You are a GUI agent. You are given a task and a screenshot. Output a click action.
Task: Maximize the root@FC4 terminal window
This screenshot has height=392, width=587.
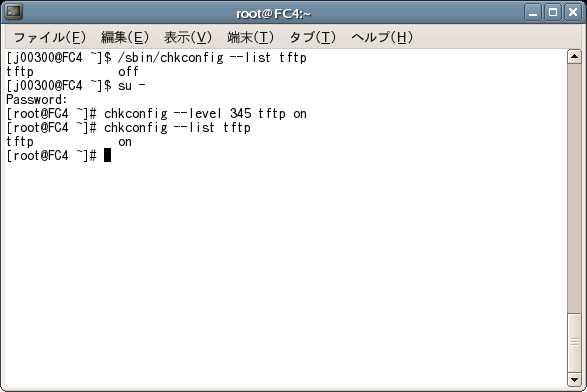coord(553,12)
